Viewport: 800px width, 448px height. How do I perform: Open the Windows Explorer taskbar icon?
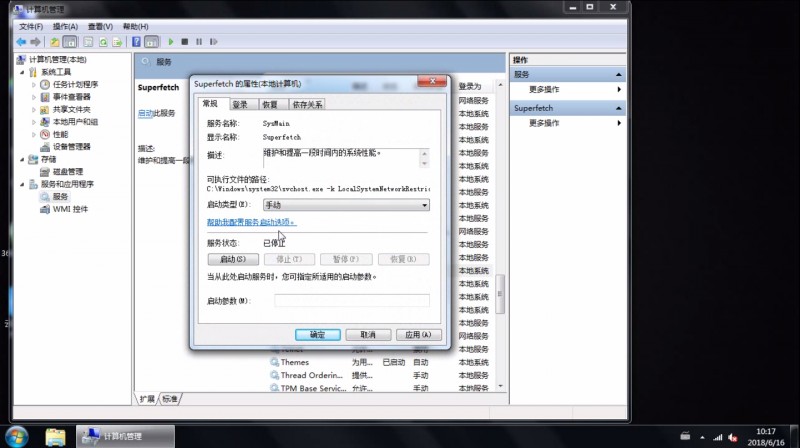tap(55, 437)
